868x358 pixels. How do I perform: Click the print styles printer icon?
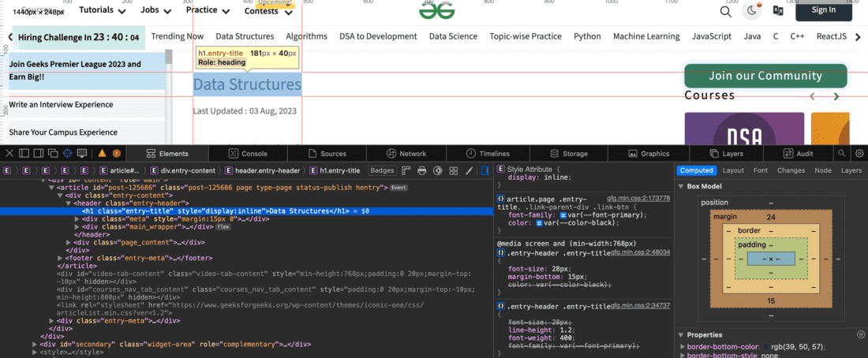point(421,170)
